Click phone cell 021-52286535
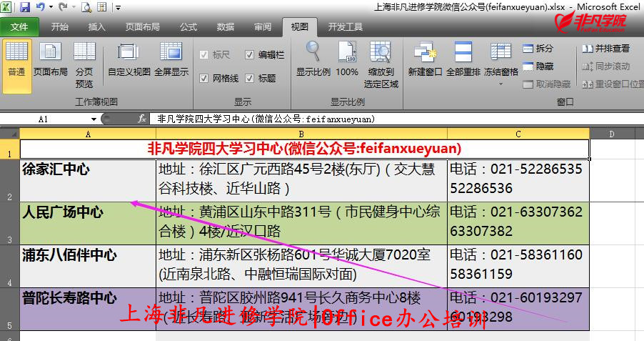Screen dimensions: 644x341 tap(518, 181)
